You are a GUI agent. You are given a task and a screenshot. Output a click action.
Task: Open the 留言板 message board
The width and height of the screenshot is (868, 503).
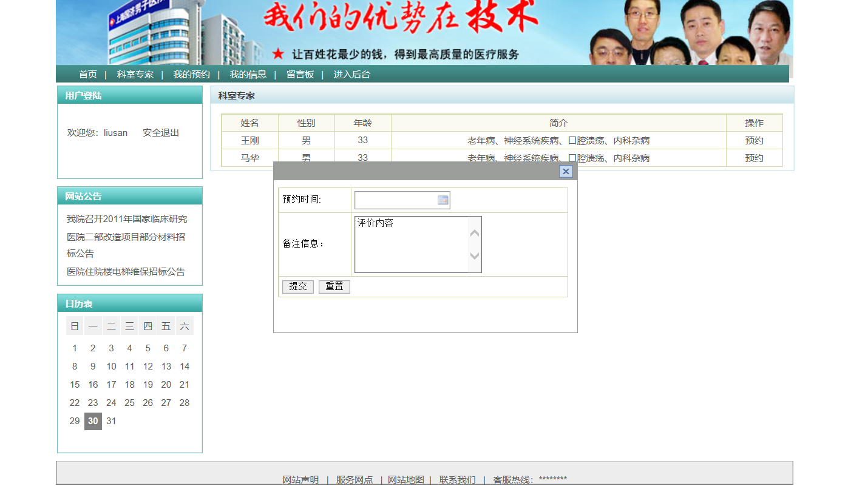pyautogui.click(x=300, y=75)
